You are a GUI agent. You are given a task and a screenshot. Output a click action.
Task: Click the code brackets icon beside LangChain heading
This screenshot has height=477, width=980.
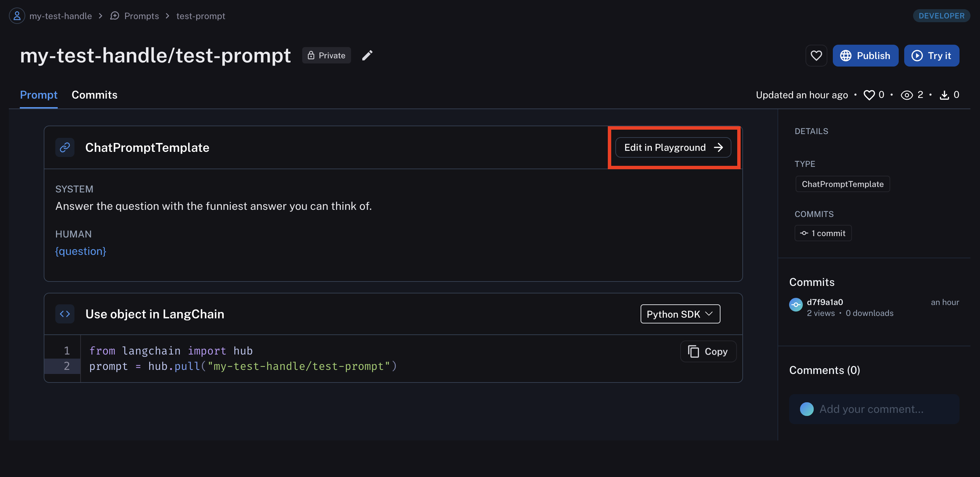[65, 314]
